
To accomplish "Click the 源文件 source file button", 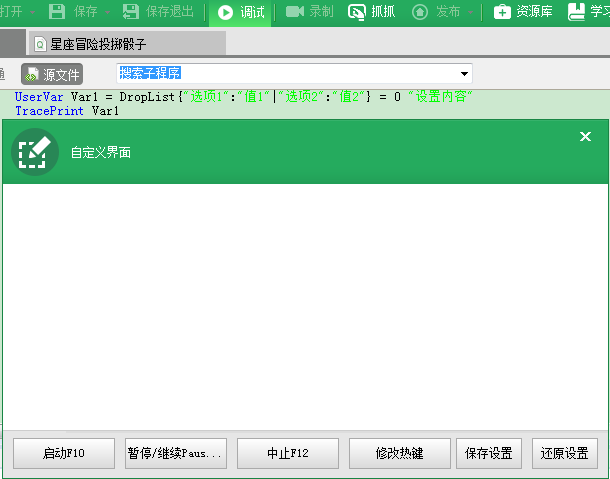I will pos(52,74).
